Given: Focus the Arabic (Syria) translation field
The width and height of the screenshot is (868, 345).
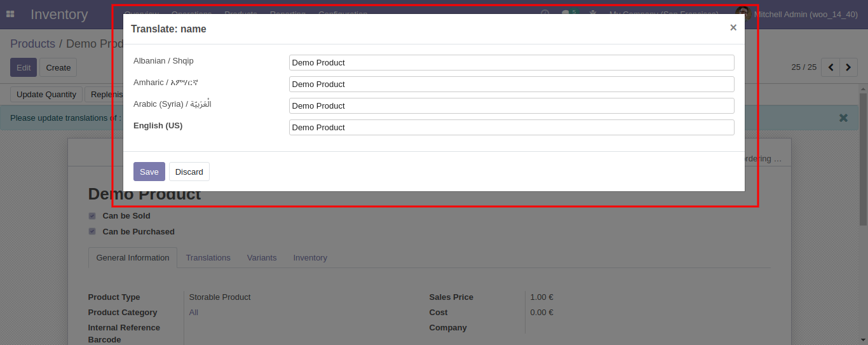Looking at the screenshot, I should pos(511,105).
